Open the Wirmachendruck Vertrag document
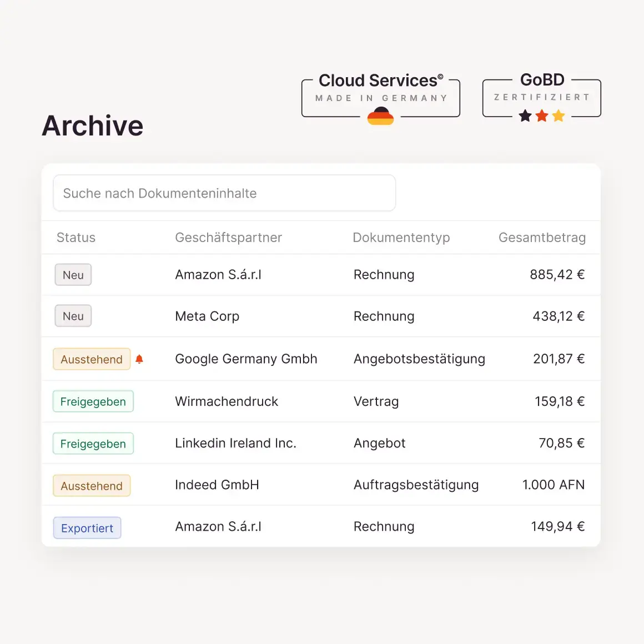 [x=376, y=401]
